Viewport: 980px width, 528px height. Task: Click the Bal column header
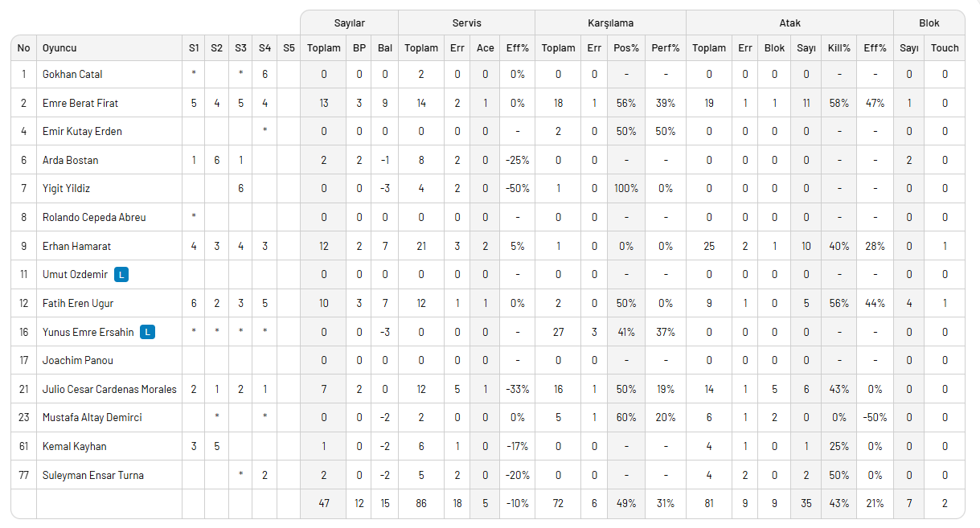pyautogui.click(x=385, y=48)
